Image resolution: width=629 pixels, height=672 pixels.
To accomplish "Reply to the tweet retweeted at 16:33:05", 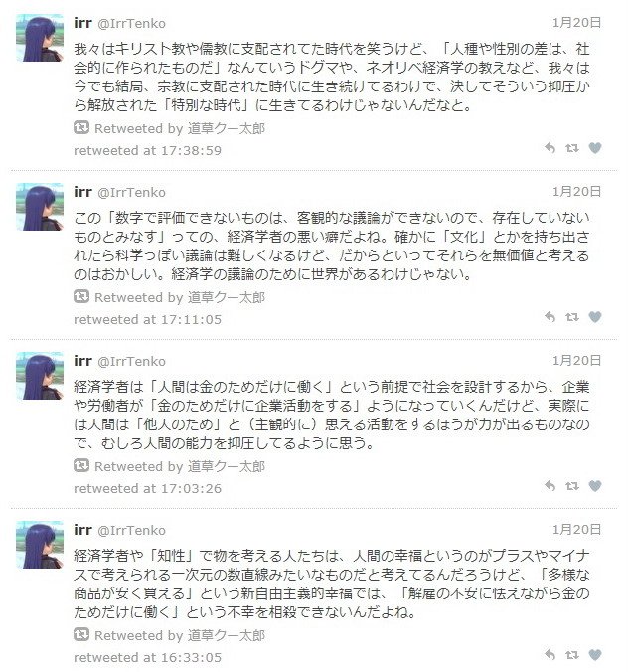I will click(x=550, y=655).
